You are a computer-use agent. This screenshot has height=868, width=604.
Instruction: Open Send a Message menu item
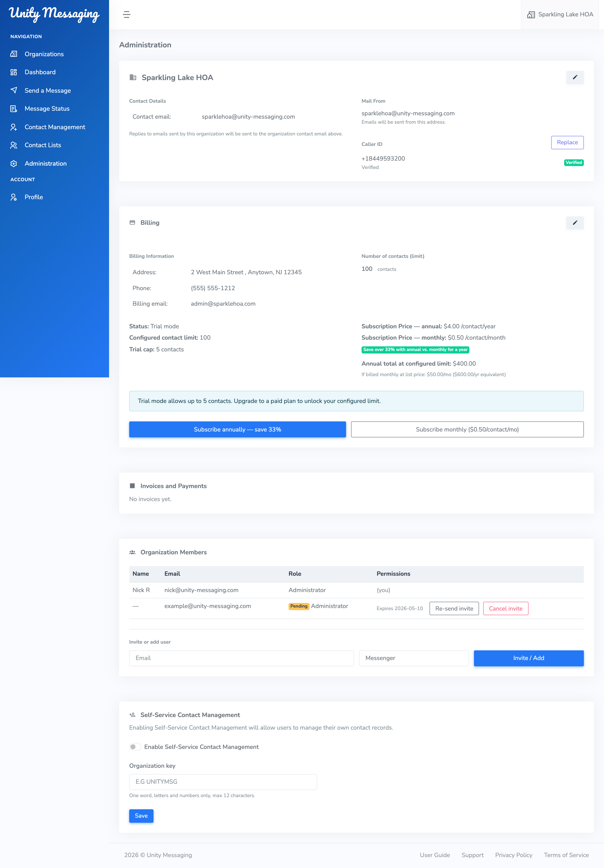(48, 91)
